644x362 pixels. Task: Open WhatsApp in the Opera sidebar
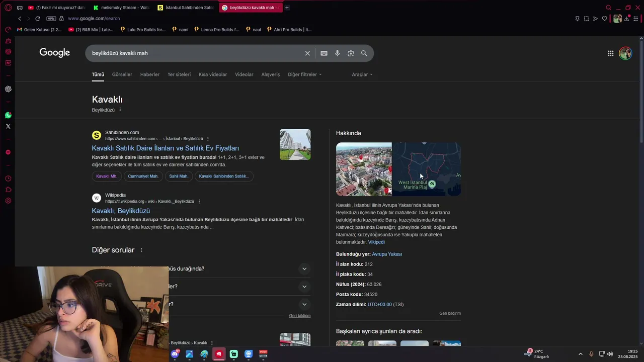click(x=8, y=115)
